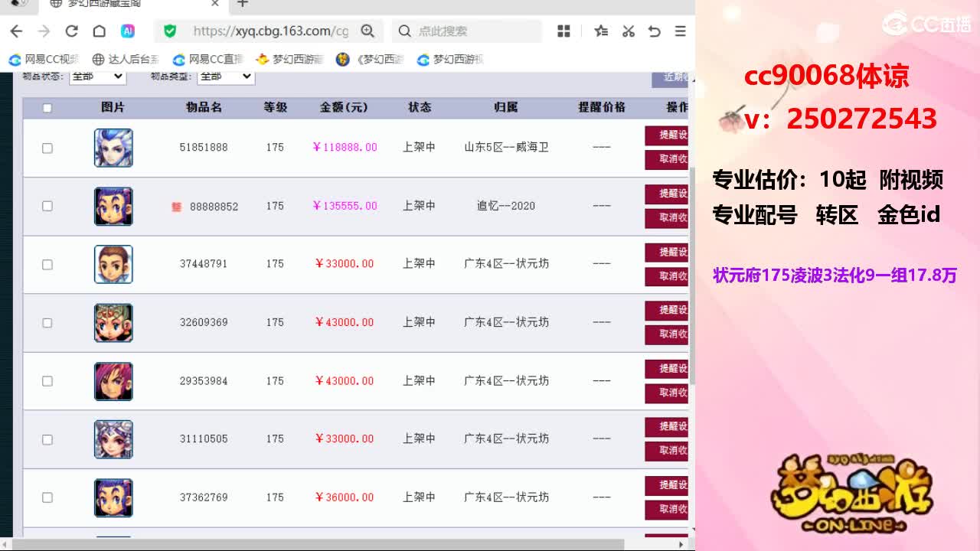The image size is (980, 551).
Task: Click the zoom magnifier icon in address bar
Action: pos(367,31)
